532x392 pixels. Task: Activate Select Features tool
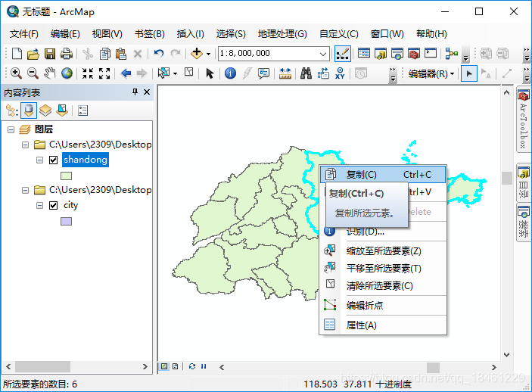[x=164, y=73]
